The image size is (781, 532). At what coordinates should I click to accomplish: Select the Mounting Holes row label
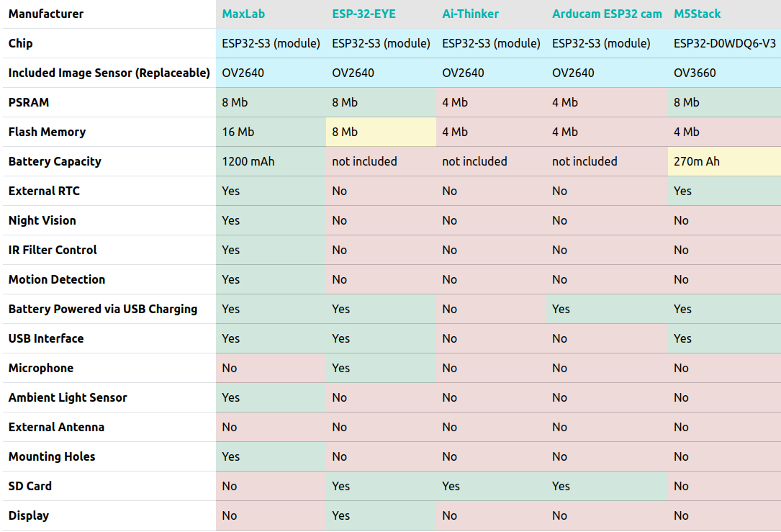(x=52, y=457)
